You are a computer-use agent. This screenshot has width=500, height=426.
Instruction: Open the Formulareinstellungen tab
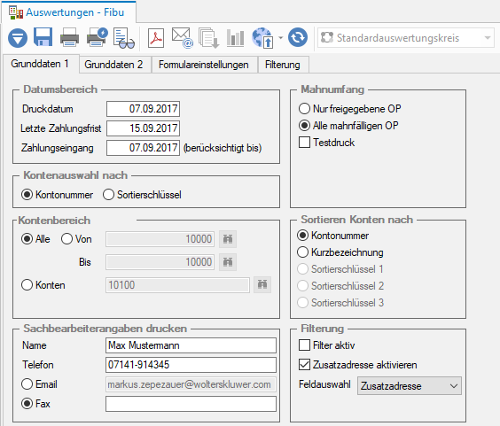(x=204, y=64)
